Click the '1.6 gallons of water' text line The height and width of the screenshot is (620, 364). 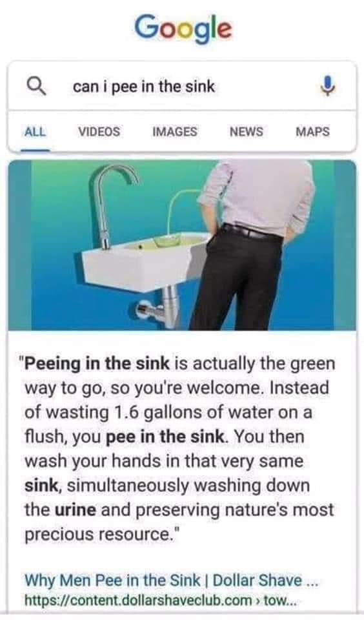click(x=168, y=413)
